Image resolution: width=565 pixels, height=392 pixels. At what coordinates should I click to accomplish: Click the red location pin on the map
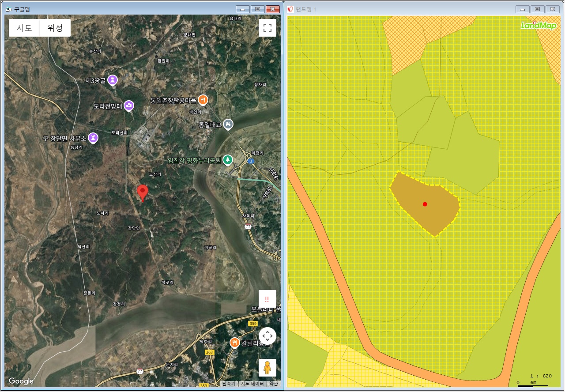pyautogui.click(x=142, y=192)
